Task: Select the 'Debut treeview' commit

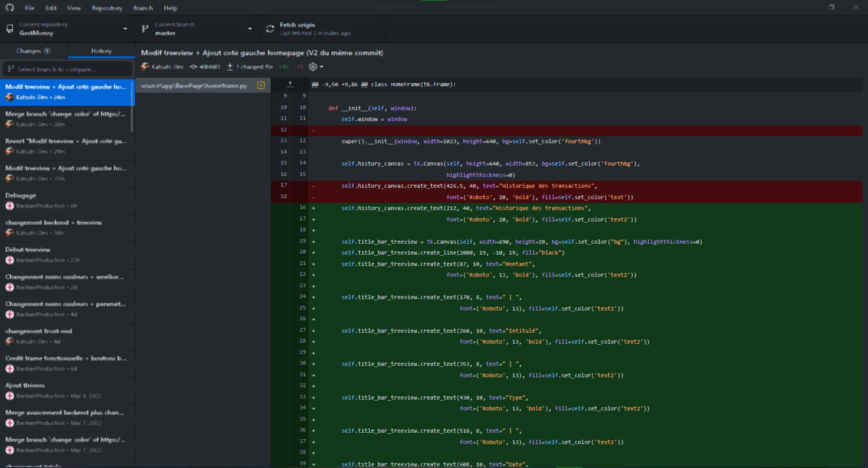Action: point(67,255)
